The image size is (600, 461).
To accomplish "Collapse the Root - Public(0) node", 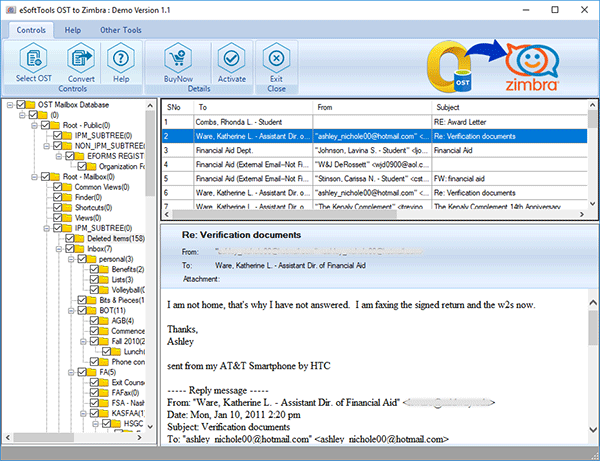I will tap(34, 125).
